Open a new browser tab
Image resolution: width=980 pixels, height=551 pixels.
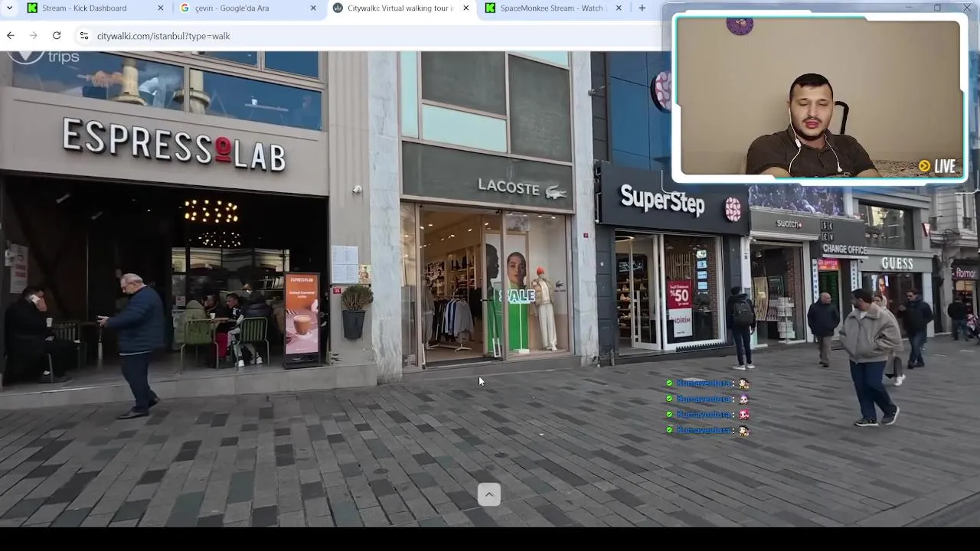tap(642, 8)
